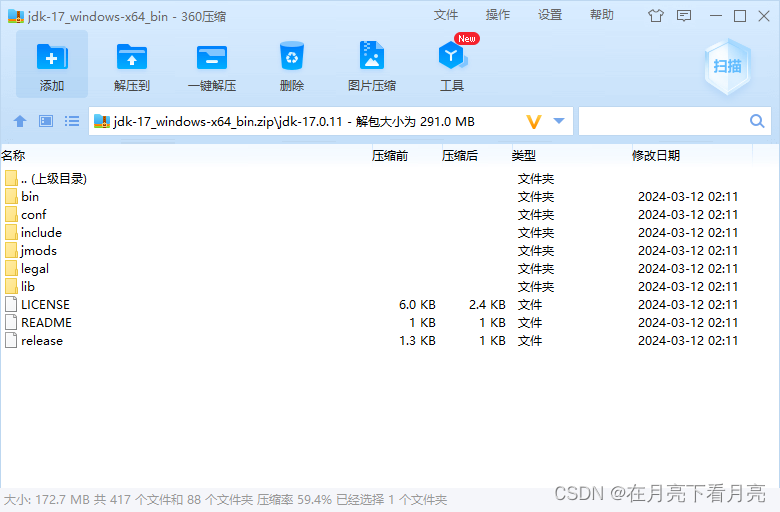
Task: Go up one level with arrow icon
Action: pos(20,121)
